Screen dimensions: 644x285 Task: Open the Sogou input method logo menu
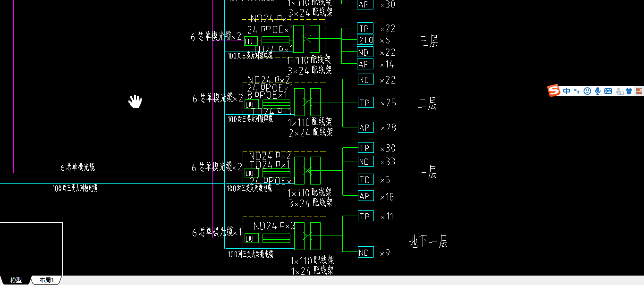553,91
